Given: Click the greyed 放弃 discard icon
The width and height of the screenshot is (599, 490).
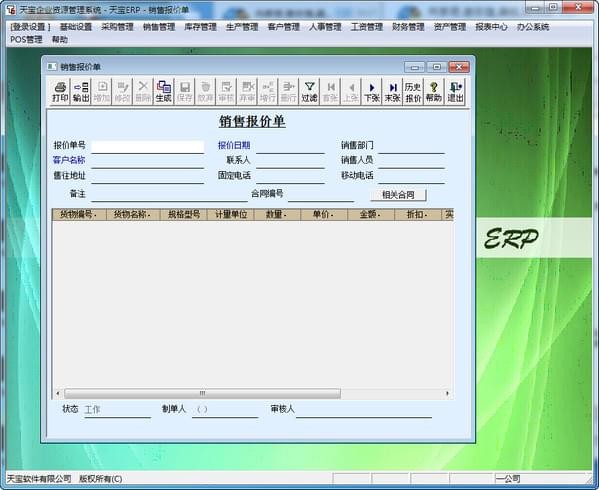Looking at the screenshot, I should [205, 92].
